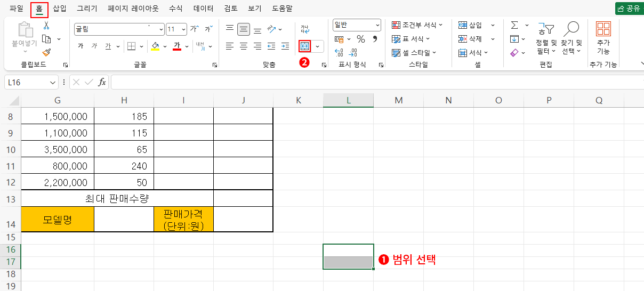Click the text Orientation icon

pos(271,29)
